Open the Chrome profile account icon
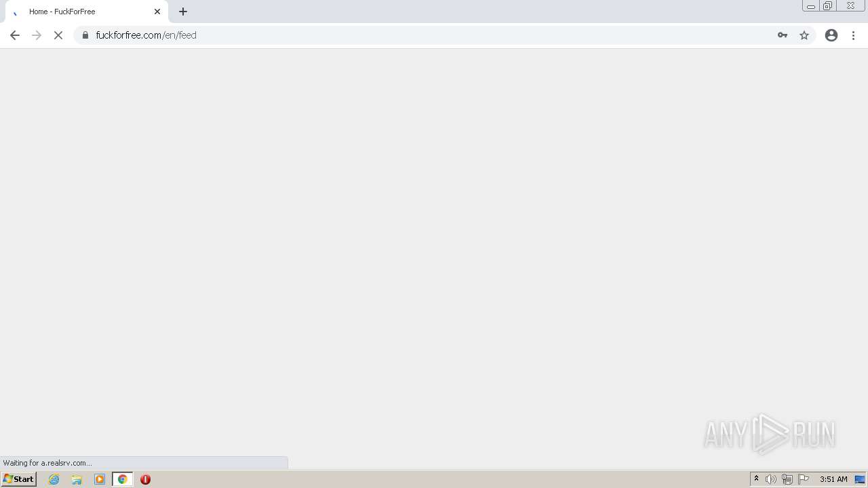Viewport: 868px width, 488px height. (x=831, y=35)
